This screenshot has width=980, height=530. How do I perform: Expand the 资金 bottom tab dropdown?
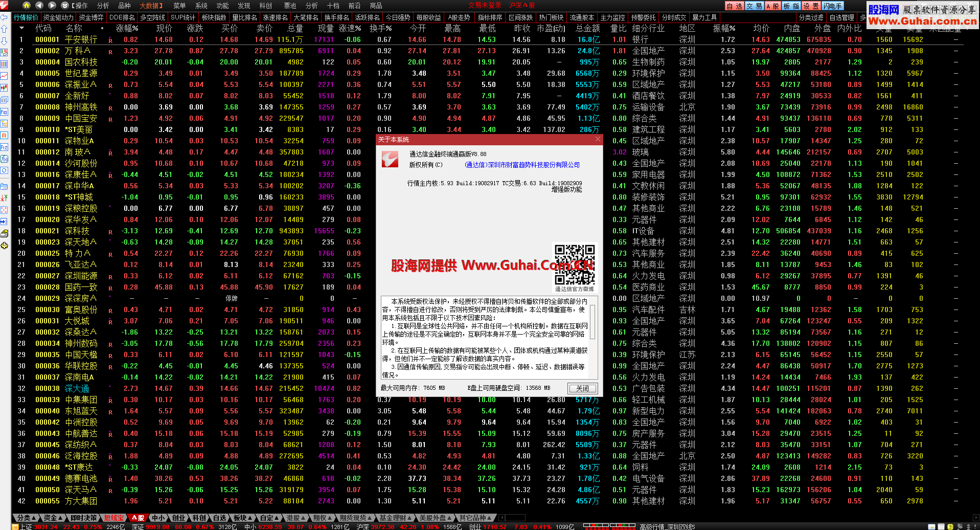[x=60, y=518]
